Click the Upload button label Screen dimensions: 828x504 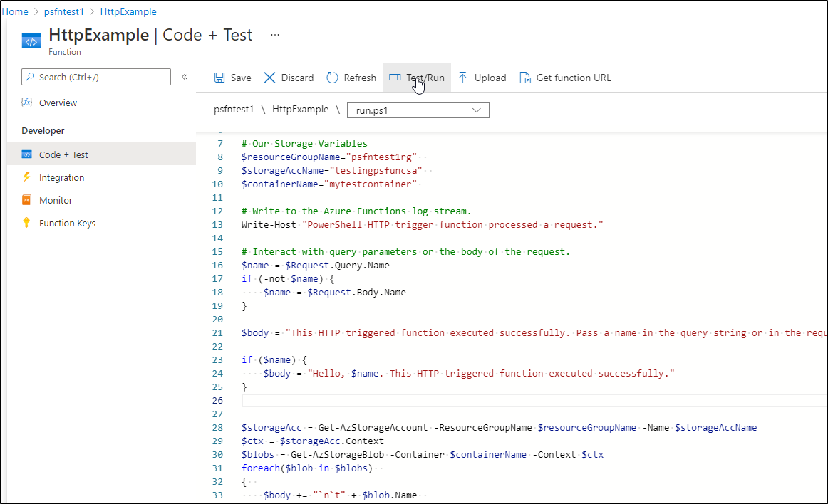click(490, 78)
